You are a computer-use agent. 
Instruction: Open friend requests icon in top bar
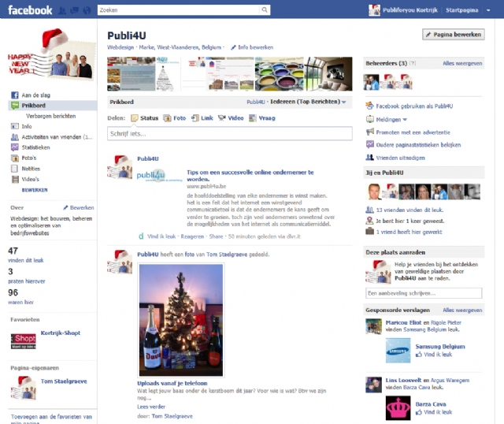[62, 10]
